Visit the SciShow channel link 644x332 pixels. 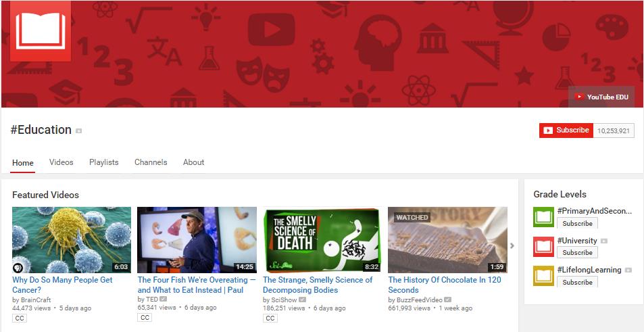[x=284, y=300]
